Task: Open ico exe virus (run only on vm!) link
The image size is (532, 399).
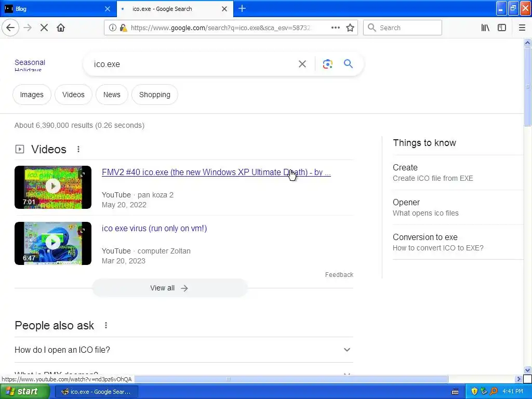Action: [154, 229]
